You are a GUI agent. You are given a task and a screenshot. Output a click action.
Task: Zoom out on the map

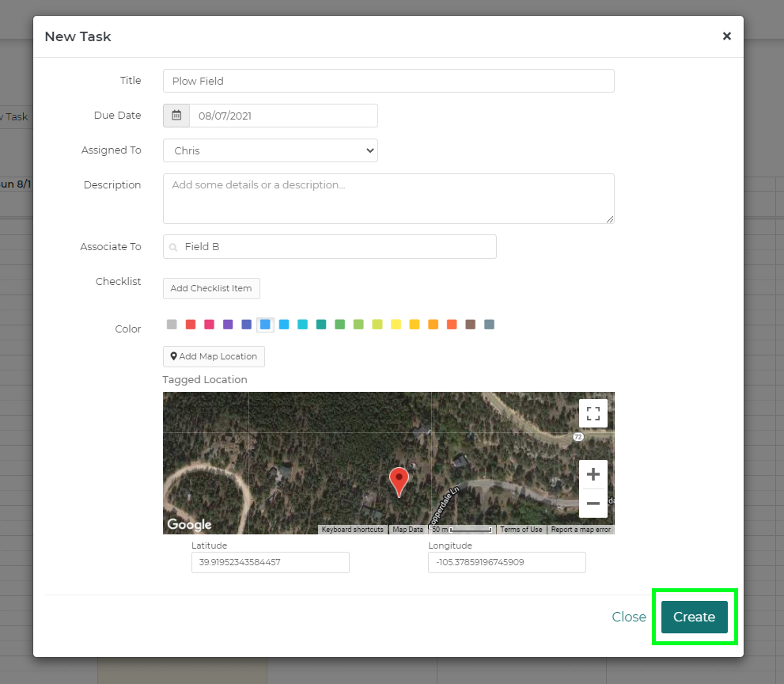(x=593, y=503)
